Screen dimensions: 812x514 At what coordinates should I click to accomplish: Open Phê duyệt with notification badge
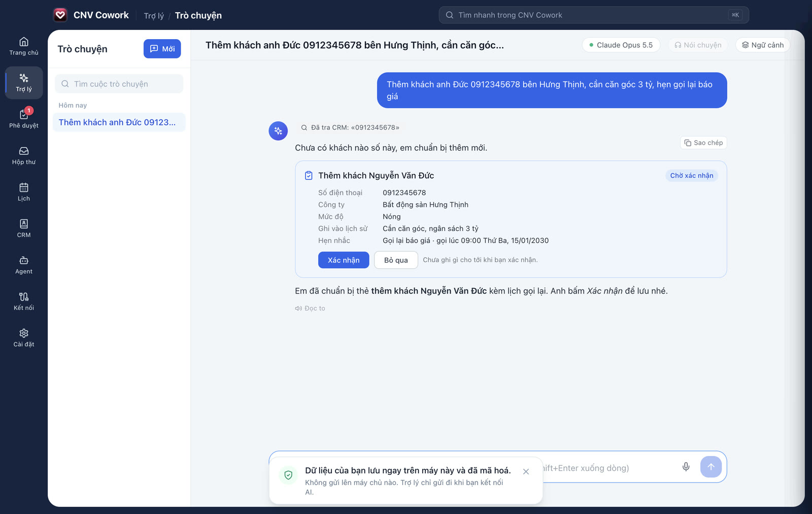(24, 119)
